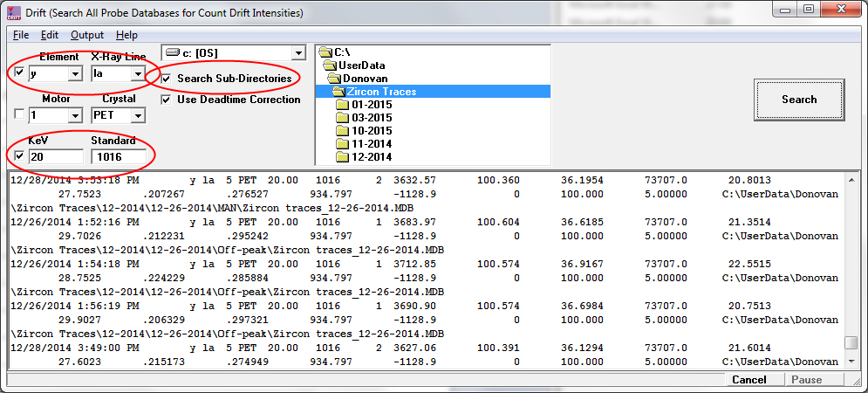868x393 pixels.
Task: Open the Crystal PET dropdown
Action: click(x=138, y=115)
